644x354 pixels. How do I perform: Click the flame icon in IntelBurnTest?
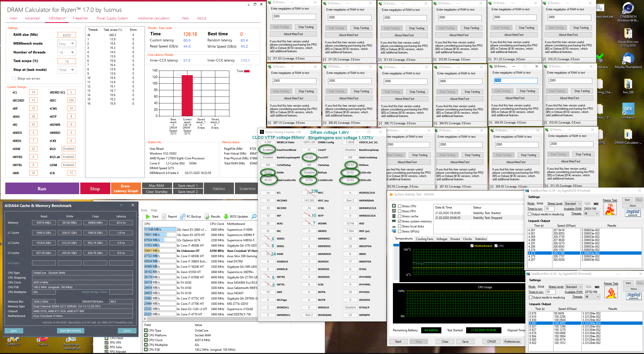tap(610, 209)
